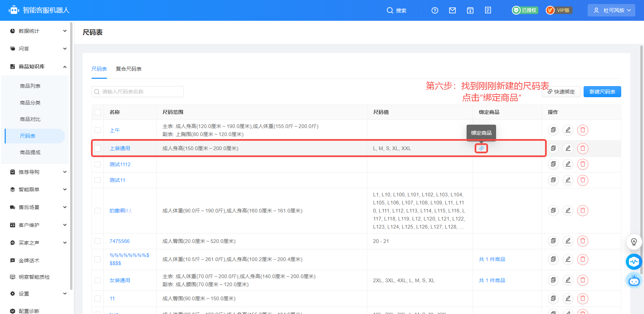Open the 杜可风按 user dropdown
This screenshot has width=644, height=314.
click(611, 10)
